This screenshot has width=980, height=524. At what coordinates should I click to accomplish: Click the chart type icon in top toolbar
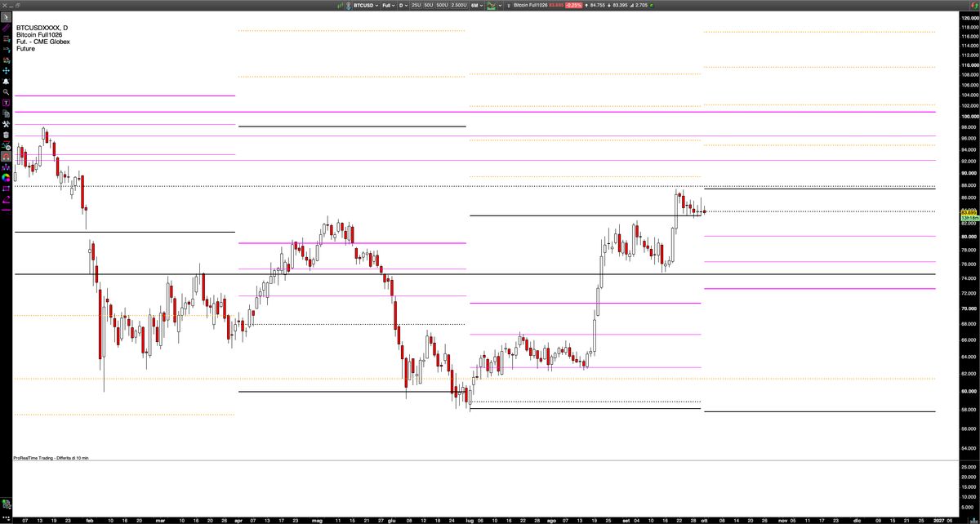coord(490,5)
